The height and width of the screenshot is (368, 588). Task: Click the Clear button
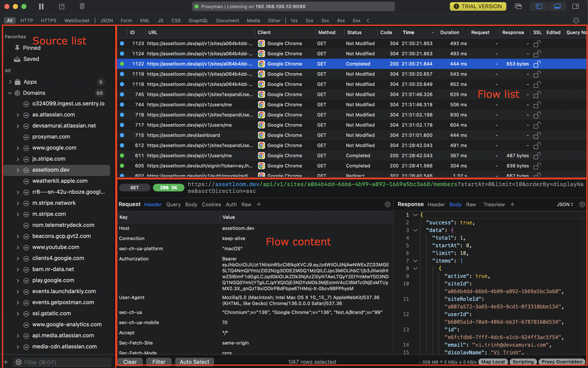[130, 362]
